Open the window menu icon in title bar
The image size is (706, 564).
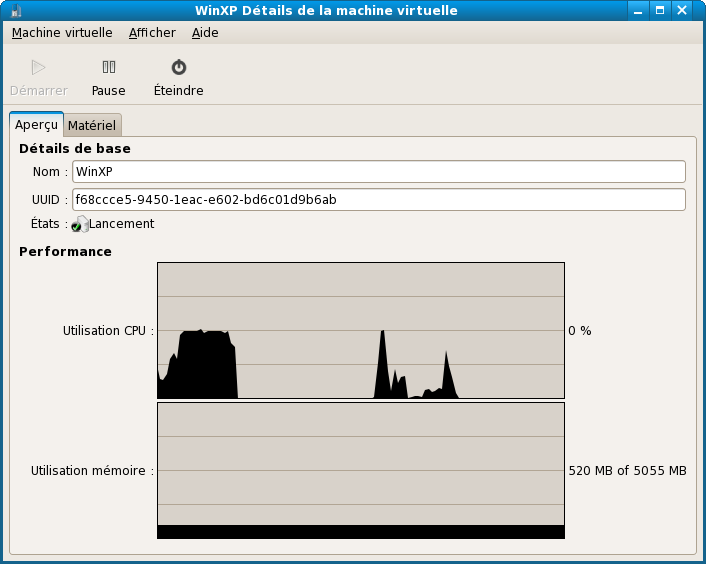point(16,11)
